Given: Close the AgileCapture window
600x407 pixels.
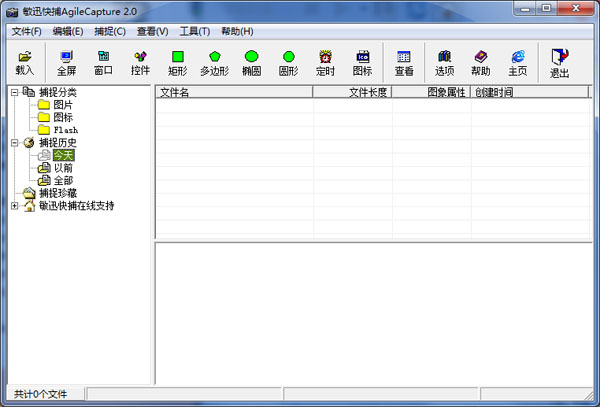Looking at the screenshot, I should [576, 8].
